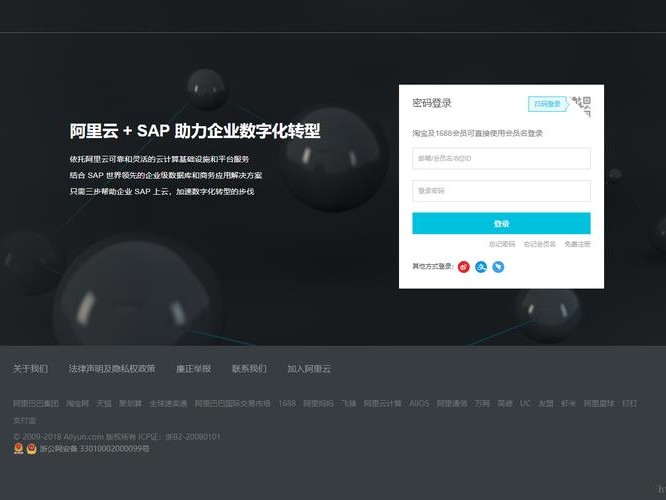Visit 淘宝网 footer link
Image resolution: width=666 pixels, height=500 pixels.
(77, 404)
